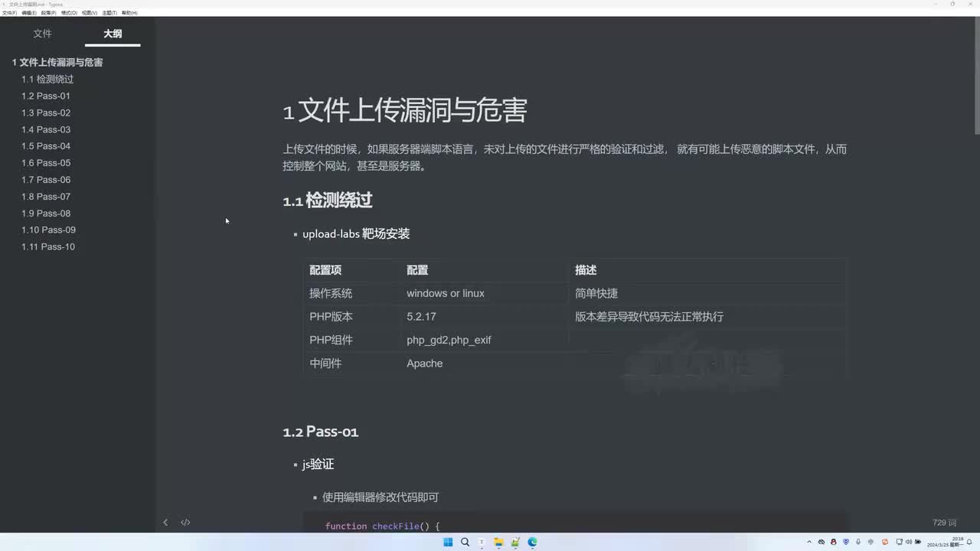Screen dimensions: 980x551
Task: Open the notification bell in the tray
Action: pos(969,542)
